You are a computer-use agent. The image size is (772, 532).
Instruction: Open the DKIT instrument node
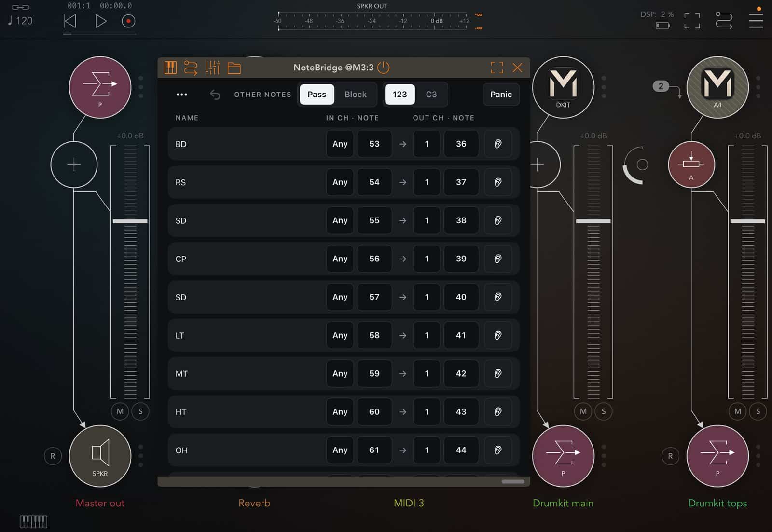click(563, 87)
